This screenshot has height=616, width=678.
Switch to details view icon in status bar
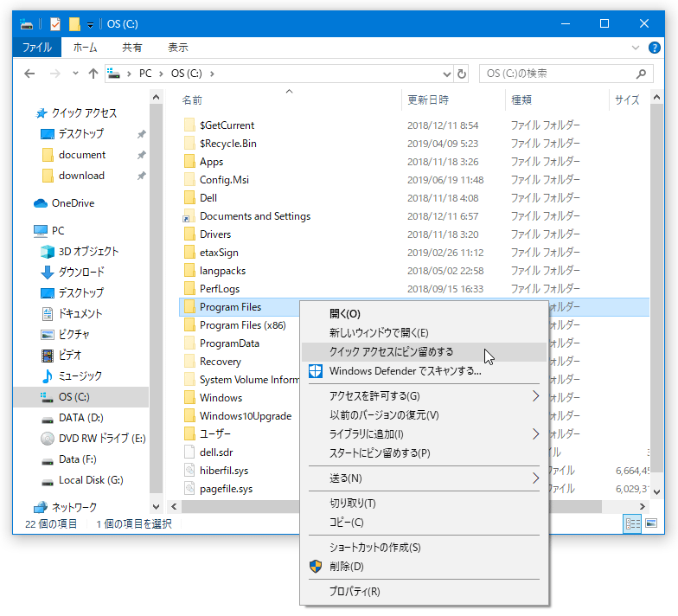pyautogui.click(x=633, y=524)
